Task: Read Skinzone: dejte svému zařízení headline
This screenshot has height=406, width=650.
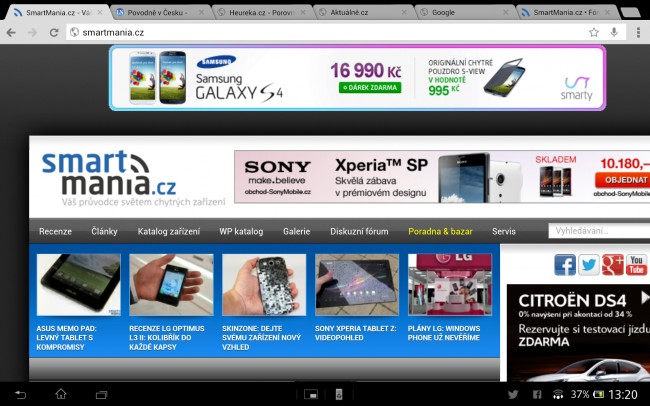Action: click(x=262, y=338)
